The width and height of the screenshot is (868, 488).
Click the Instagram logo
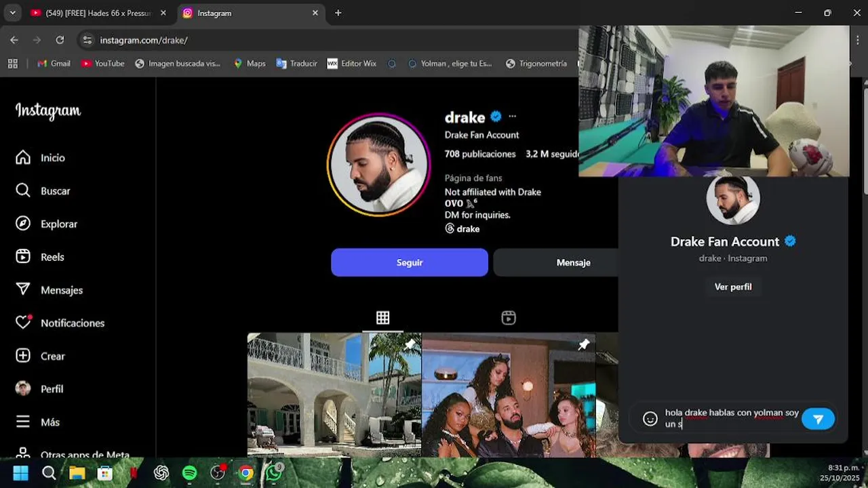[x=48, y=111]
